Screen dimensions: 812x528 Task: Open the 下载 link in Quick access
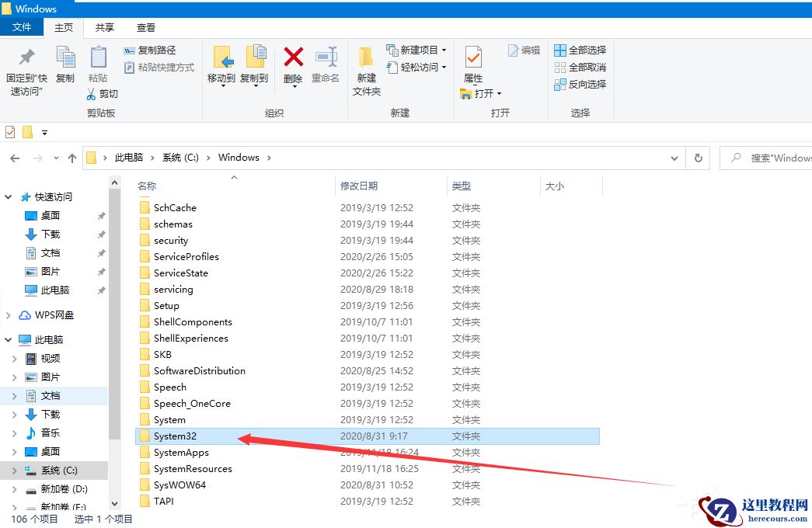50,234
